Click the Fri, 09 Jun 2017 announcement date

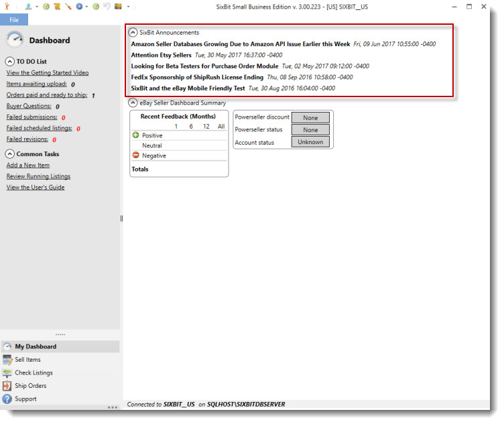tap(395, 44)
